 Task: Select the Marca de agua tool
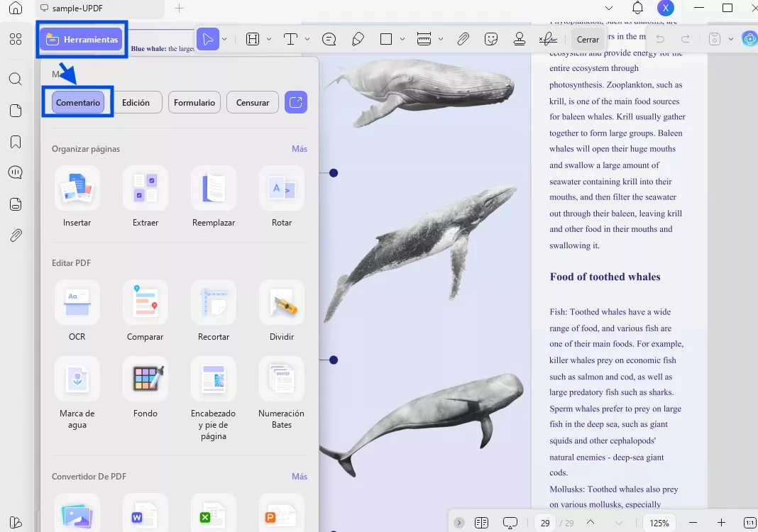point(77,379)
